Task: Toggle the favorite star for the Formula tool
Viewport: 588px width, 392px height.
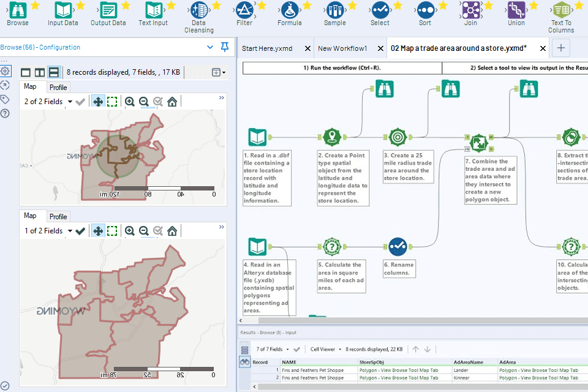Action: coord(307,6)
